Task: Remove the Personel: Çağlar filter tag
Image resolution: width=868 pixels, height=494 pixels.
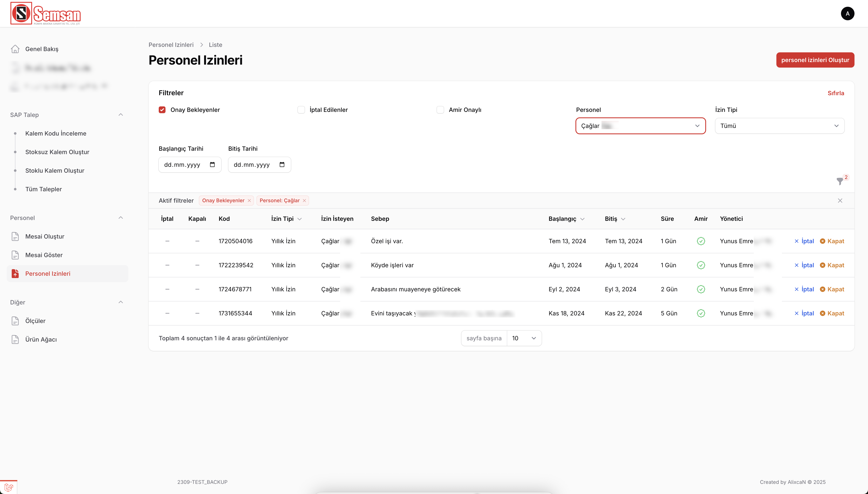Action: (x=304, y=201)
